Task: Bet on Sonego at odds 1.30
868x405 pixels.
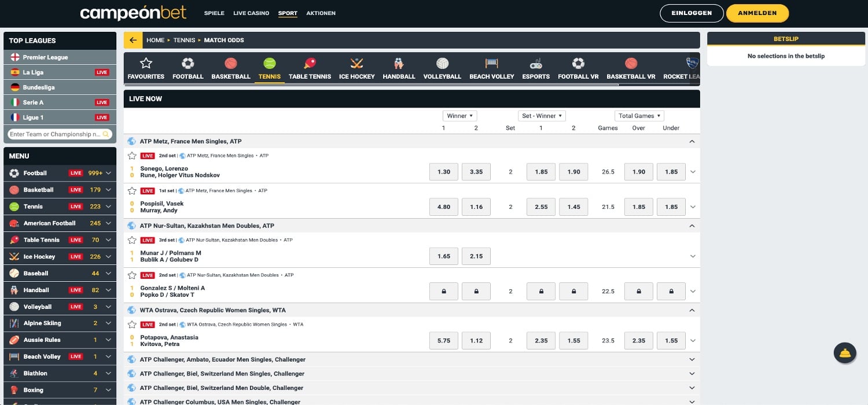Action: 444,172
